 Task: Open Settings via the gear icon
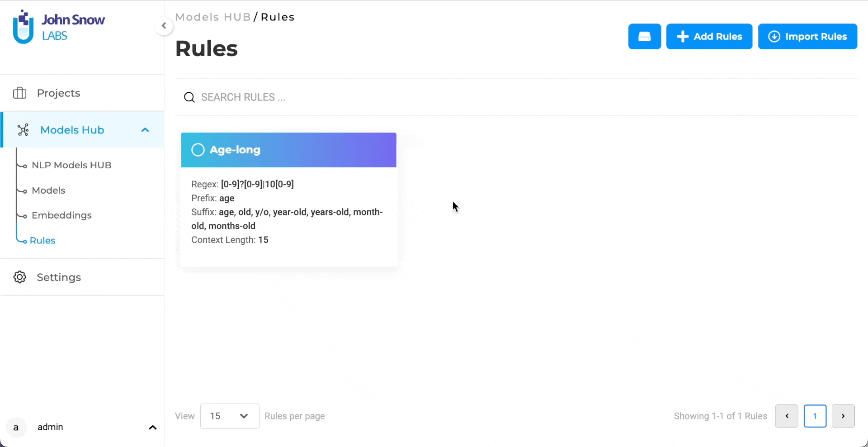pyautogui.click(x=19, y=277)
